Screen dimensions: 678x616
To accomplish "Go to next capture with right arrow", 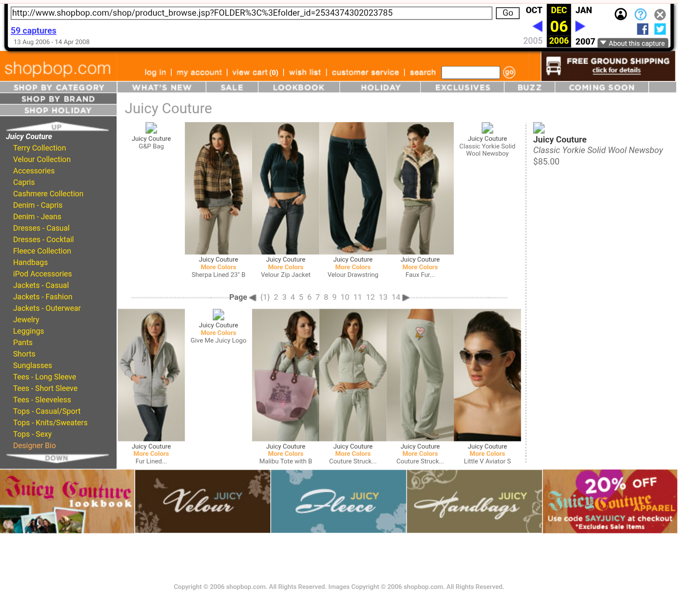I will coord(580,26).
